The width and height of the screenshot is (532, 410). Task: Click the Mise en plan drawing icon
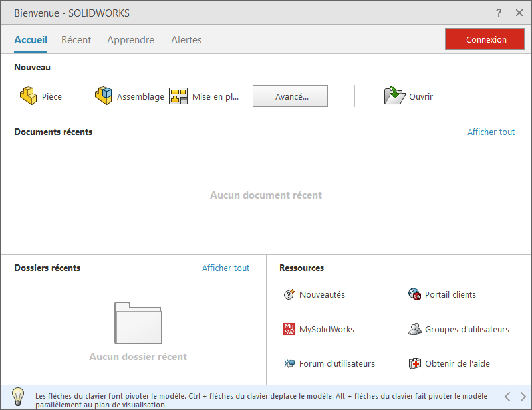tap(178, 96)
